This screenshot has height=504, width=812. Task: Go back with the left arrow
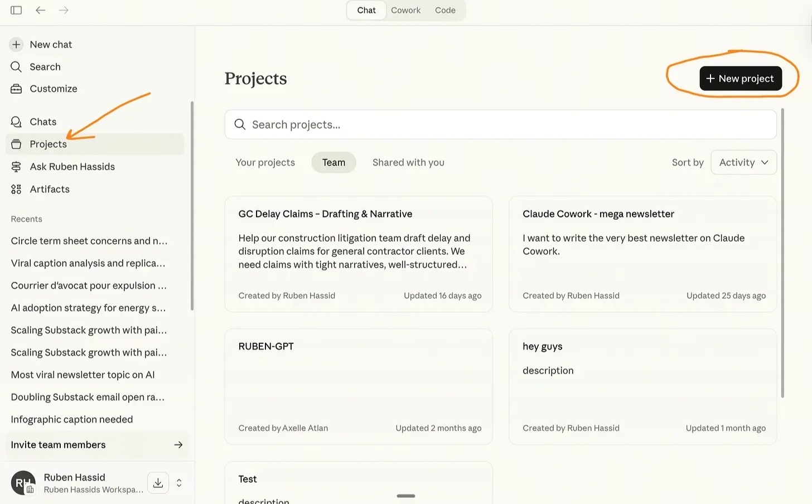[x=40, y=10]
